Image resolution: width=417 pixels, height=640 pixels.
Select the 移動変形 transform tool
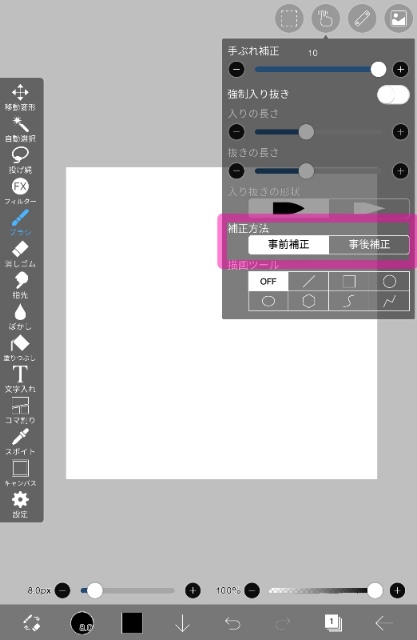(x=20, y=97)
